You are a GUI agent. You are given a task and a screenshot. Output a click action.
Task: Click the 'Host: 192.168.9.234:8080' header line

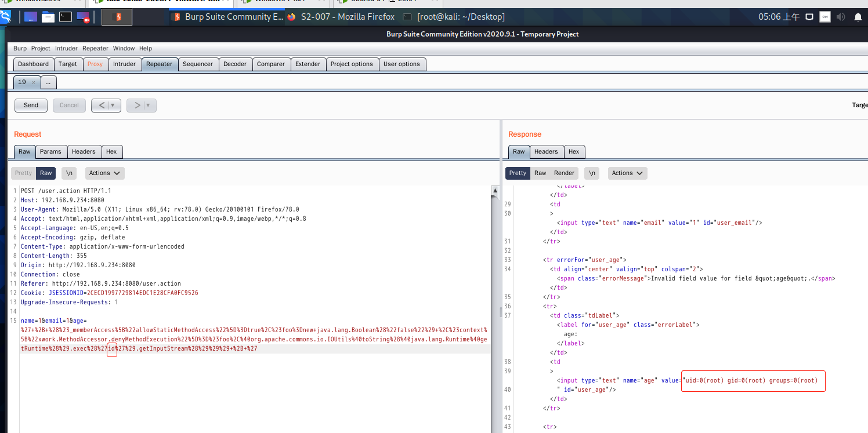[x=62, y=200]
